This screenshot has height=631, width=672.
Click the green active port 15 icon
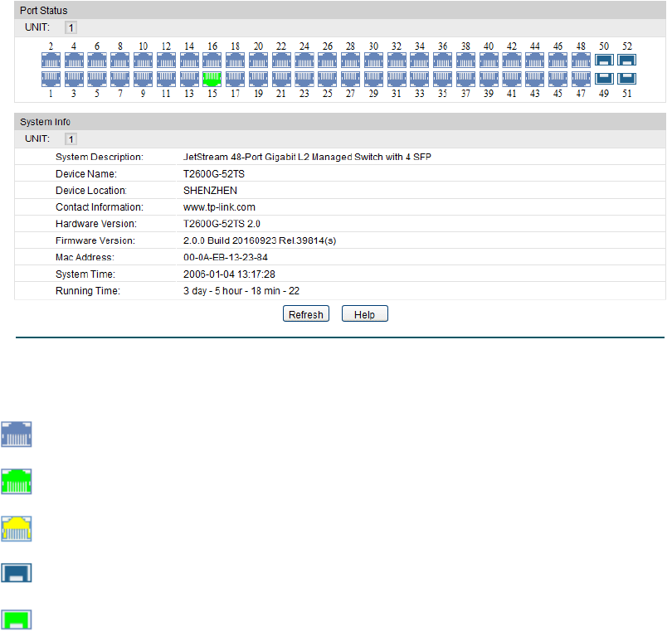(212, 79)
